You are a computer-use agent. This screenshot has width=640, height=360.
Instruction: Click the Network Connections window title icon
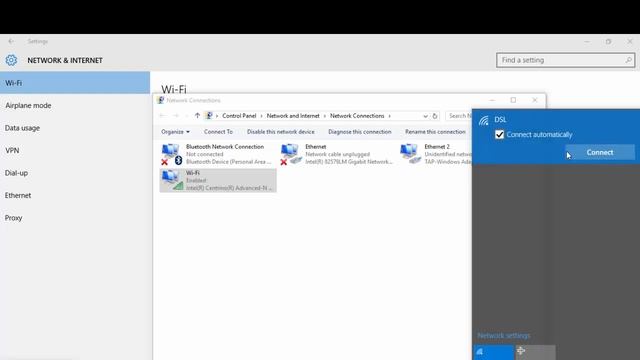click(160, 100)
